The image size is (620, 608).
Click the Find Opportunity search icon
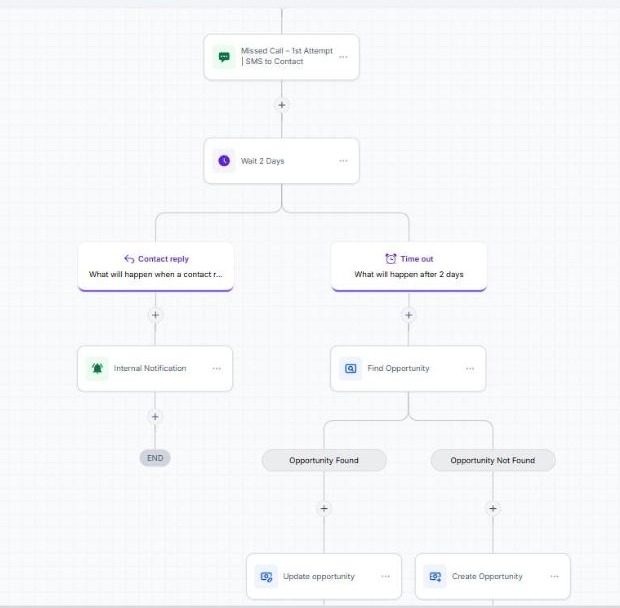point(350,368)
